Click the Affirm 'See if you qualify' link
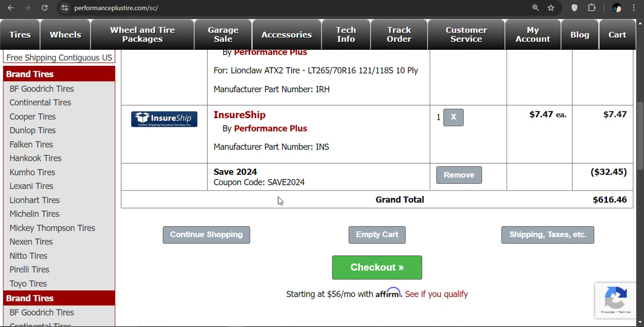 click(436, 294)
